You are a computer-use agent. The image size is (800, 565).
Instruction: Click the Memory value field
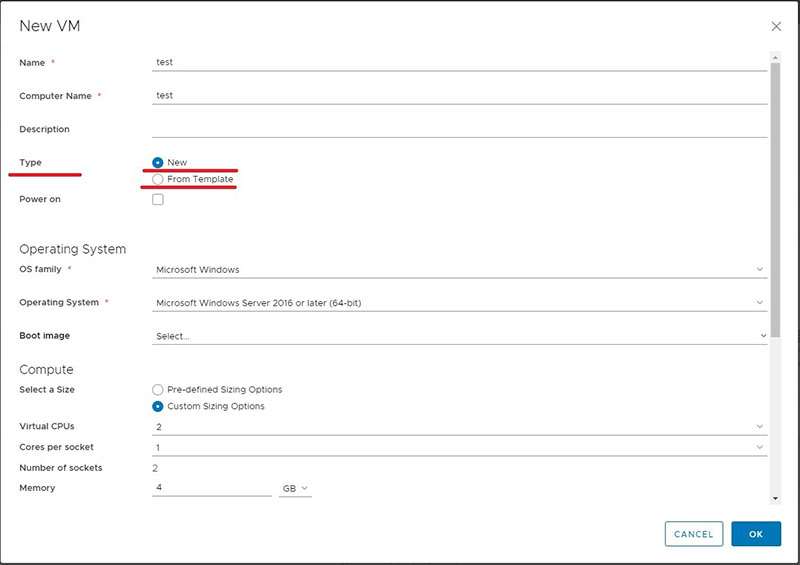tap(211, 488)
